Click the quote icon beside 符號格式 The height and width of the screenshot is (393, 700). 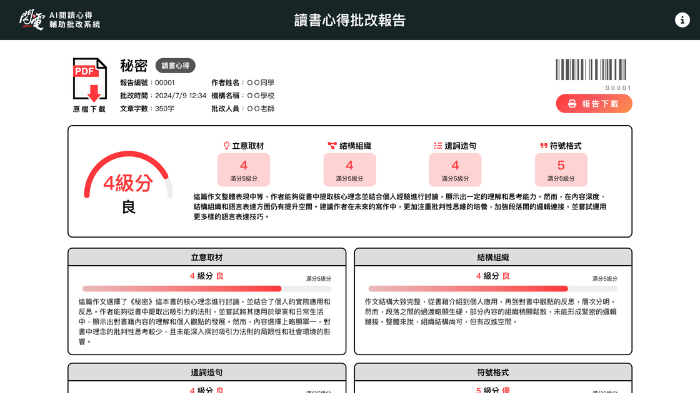(543, 146)
